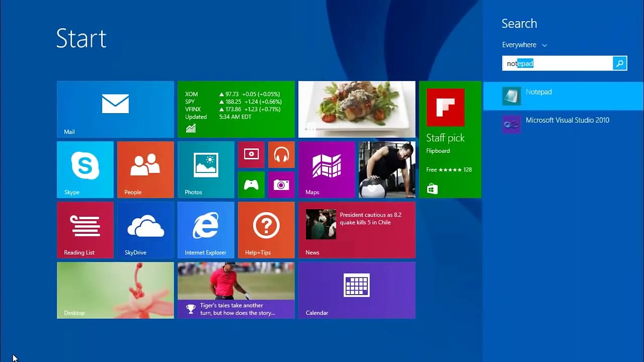Click the "Free ★★★★★ 128" rating text
The width and height of the screenshot is (644, 362).
(449, 169)
